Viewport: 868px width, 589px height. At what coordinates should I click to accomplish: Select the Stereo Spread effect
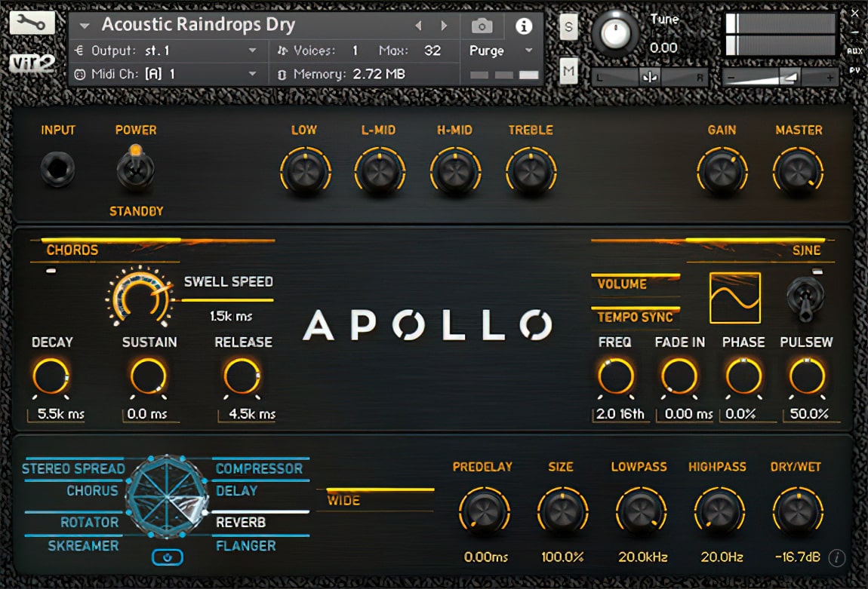(73, 469)
